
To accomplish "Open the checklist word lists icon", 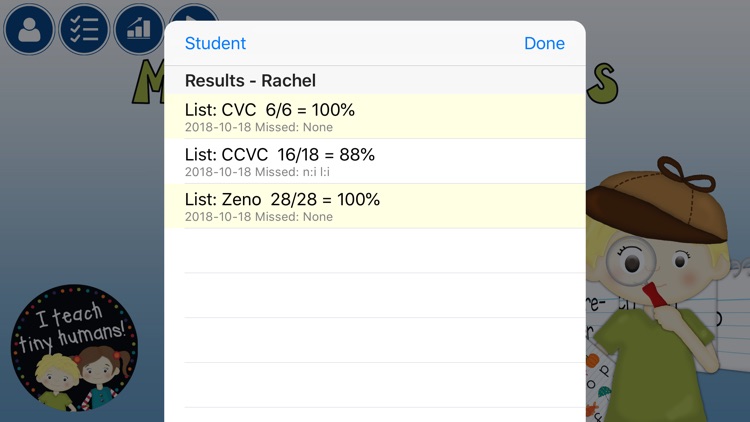I will [x=84, y=29].
